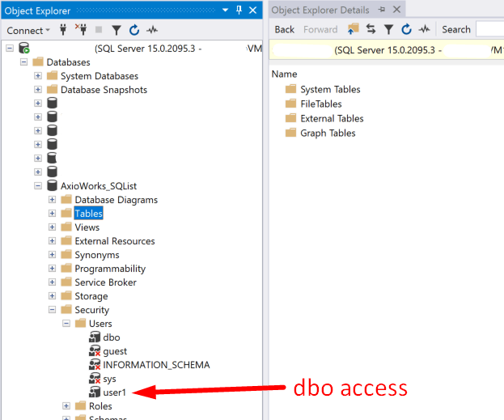Expand the Programmability folder
The width and height of the screenshot is (504, 420).
coord(52,268)
